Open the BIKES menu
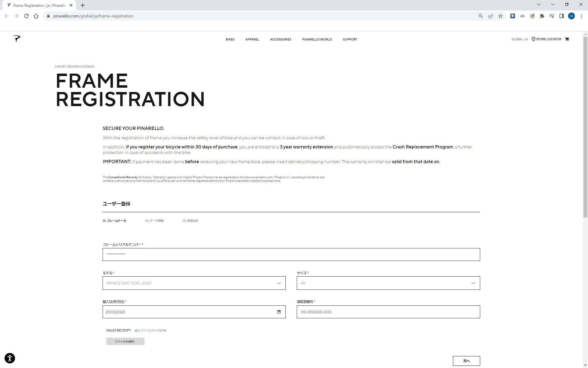The image size is (588, 368). [x=230, y=39]
